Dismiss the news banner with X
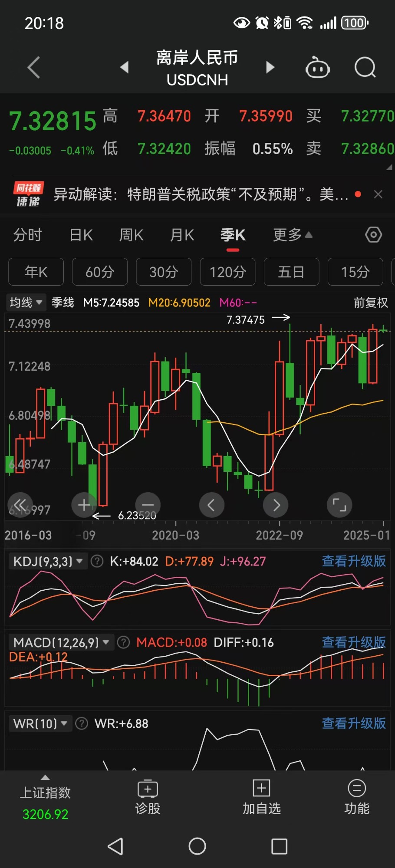The width and height of the screenshot is (395, 868). click(378, 194)
